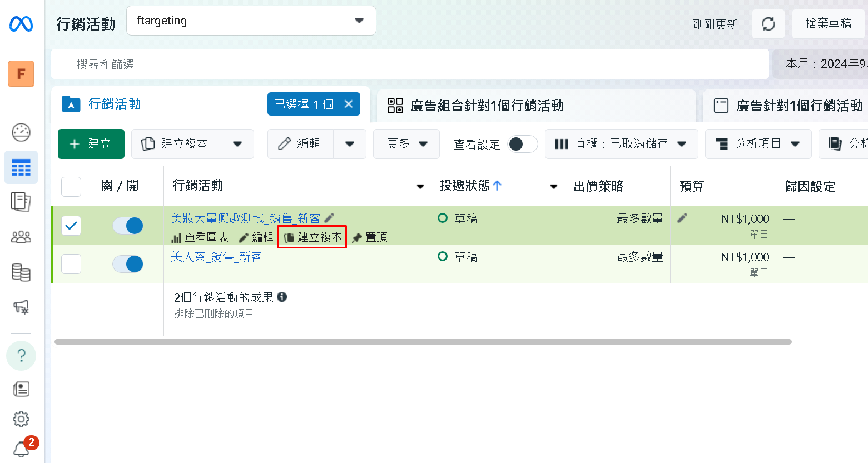This screenshot has height=463, width=868.
Task: Click the toolbar 建立複本 button
Action: (176, 144)
